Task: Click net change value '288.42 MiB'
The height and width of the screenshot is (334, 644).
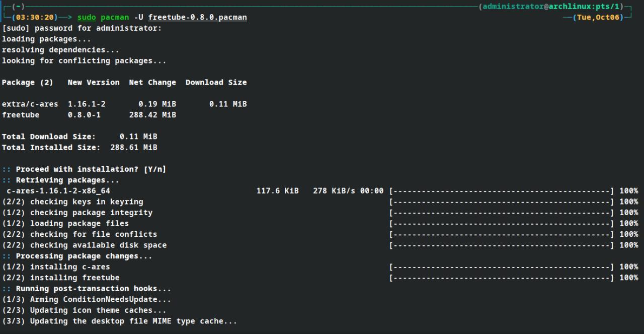Action: click(x=152, y=115)
